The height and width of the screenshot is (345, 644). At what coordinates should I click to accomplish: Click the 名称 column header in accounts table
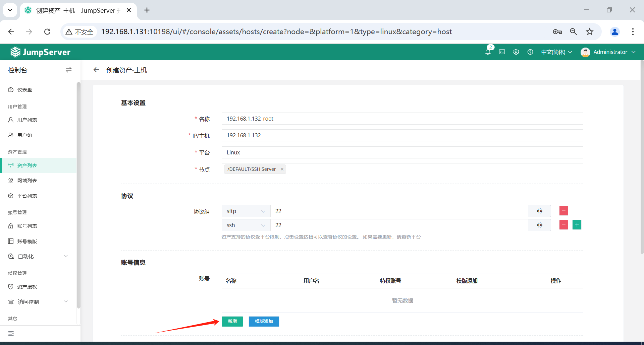click(231, 281)
